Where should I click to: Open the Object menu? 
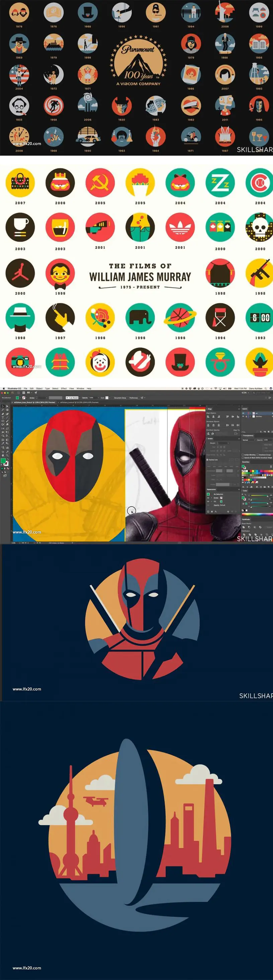[39, 388]
